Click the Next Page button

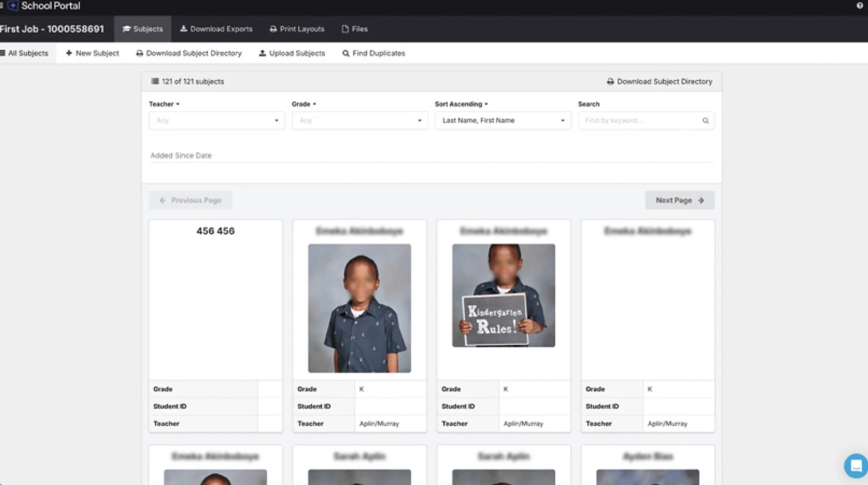679,200
